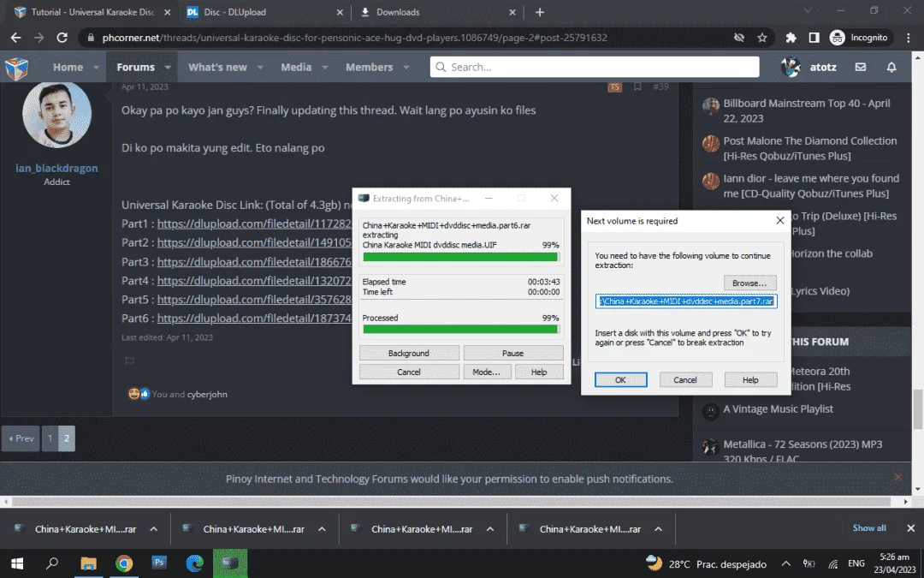Expand Members navigation dropdown arrow
The image size is (924, 578).
406,68
